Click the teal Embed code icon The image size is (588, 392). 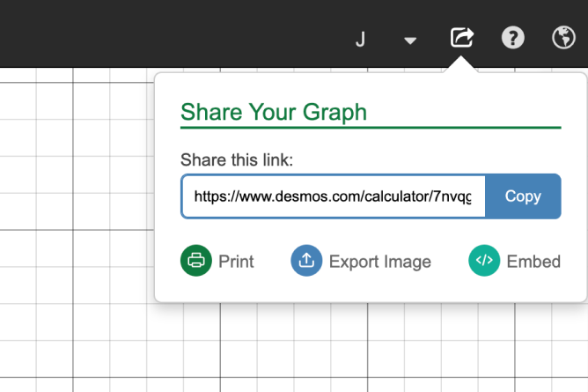pos(483,261)
